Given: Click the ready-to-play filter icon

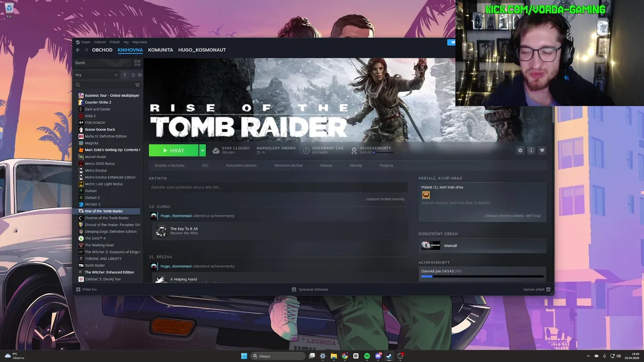Looking at the screenshot, I should 140,75.
